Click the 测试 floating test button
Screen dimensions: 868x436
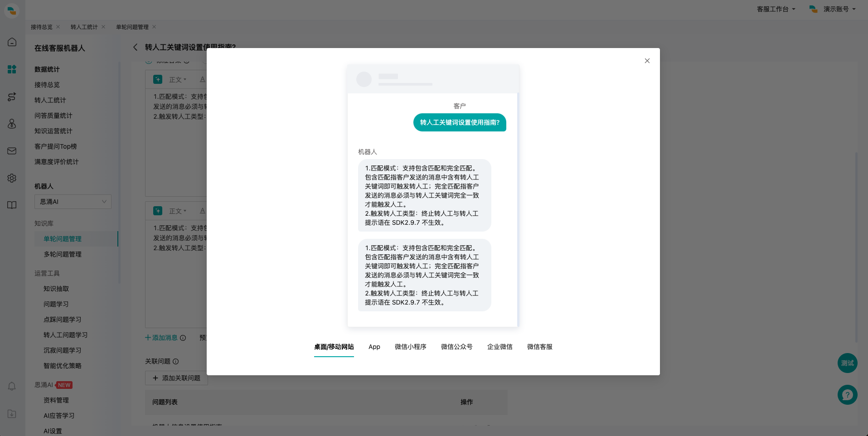[x=847, y=363]
